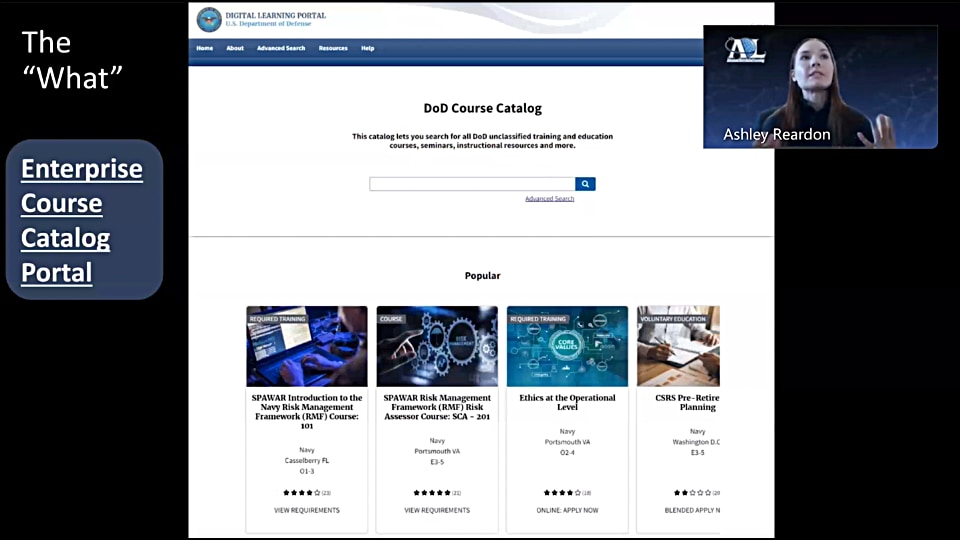960x540 pixels.
Task: Open the Resources navigation item
Action: (333, 48)
